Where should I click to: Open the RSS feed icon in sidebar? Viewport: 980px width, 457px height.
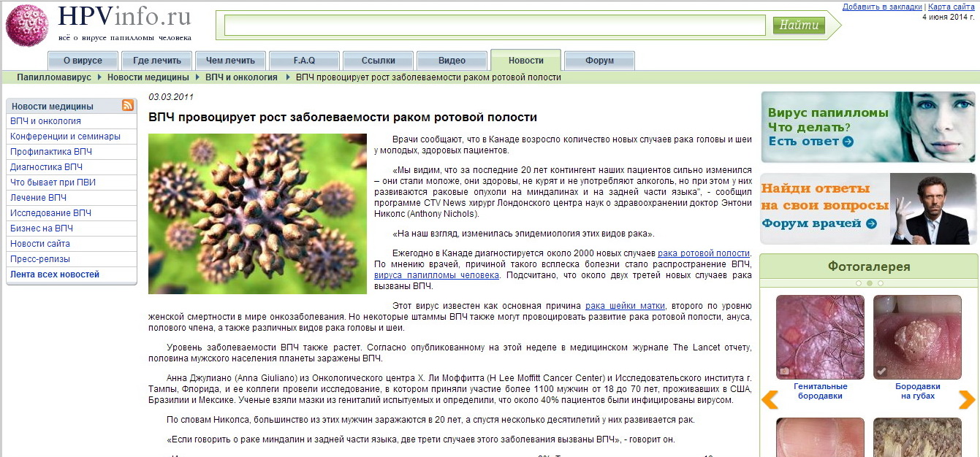pos(128,106)
